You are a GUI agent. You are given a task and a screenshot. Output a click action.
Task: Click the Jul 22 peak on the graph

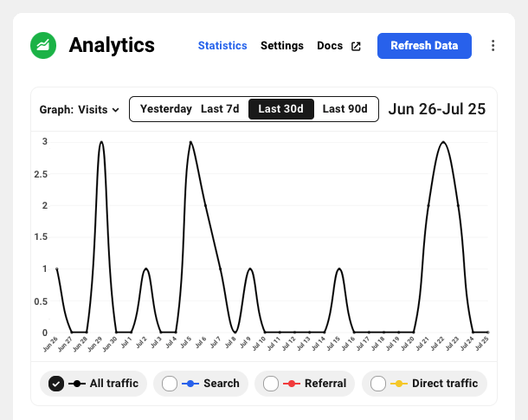[x=443, y=142]
